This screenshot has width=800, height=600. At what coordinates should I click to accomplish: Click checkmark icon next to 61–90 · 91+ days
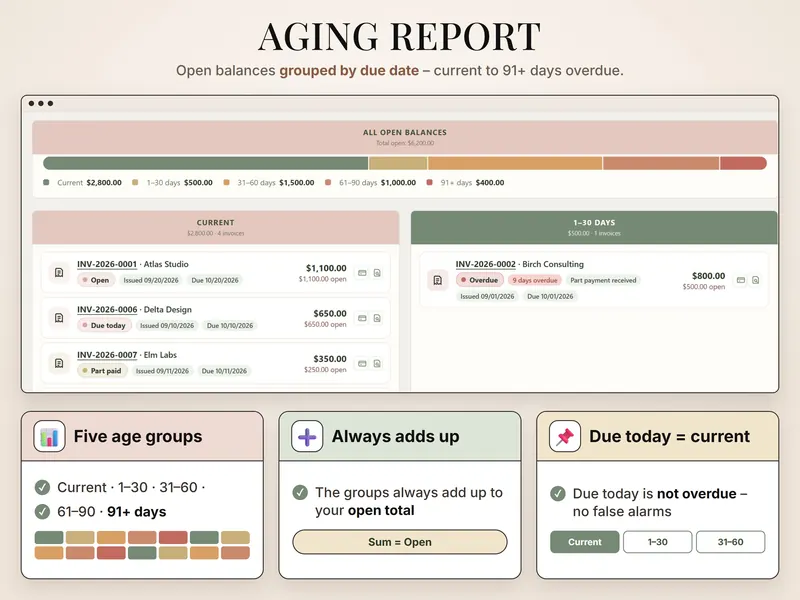point(42,511)
